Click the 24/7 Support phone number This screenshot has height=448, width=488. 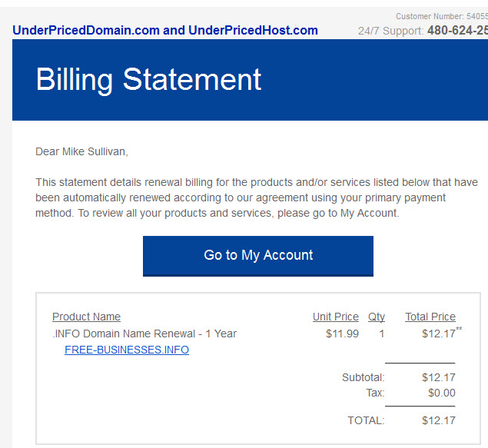457,31
